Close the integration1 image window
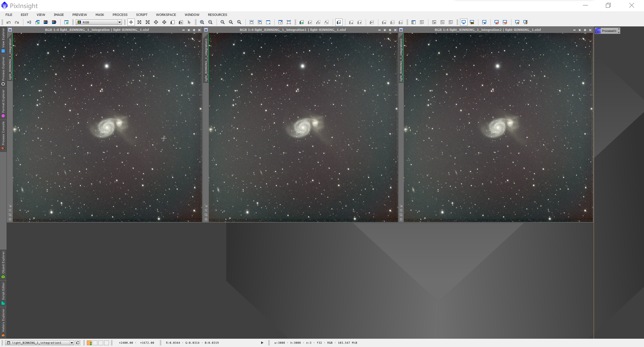 pyautogui.click(x=395, y=30)
